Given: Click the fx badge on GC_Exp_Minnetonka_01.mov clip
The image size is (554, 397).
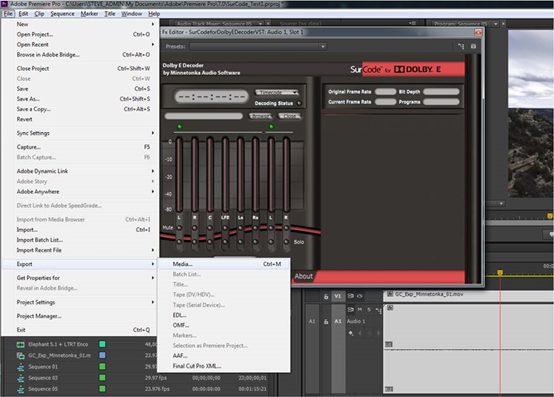Looking at the screenshot, I should (390, 294).
